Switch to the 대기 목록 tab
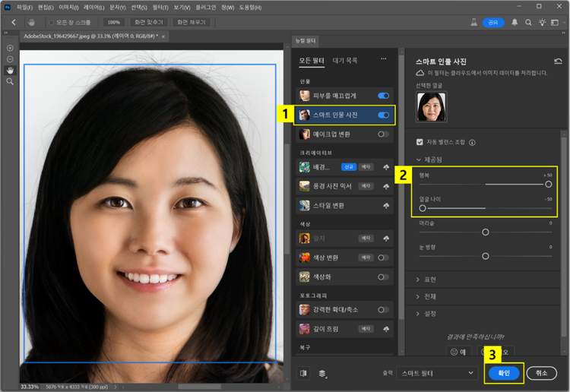 pos(344,60)
